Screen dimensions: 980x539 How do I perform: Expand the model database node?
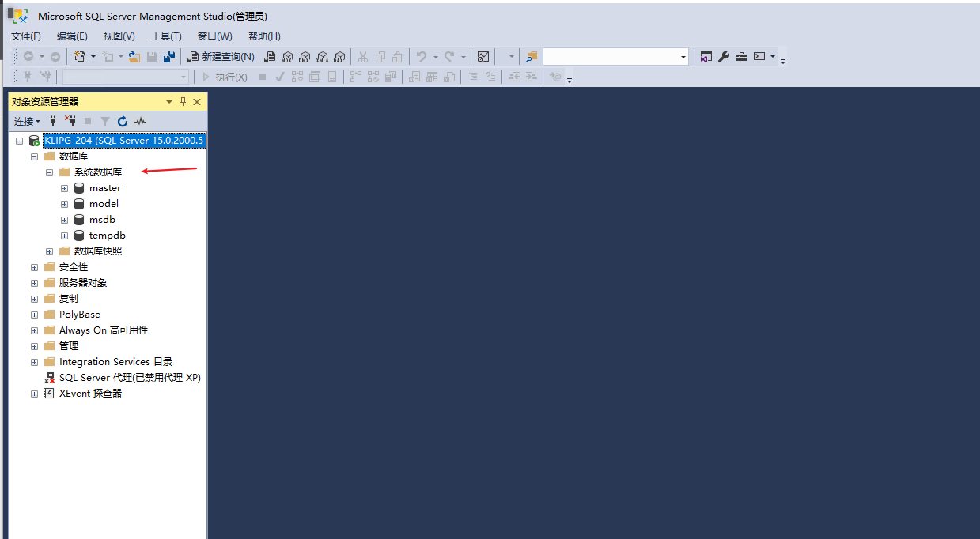tap(64, 204)
